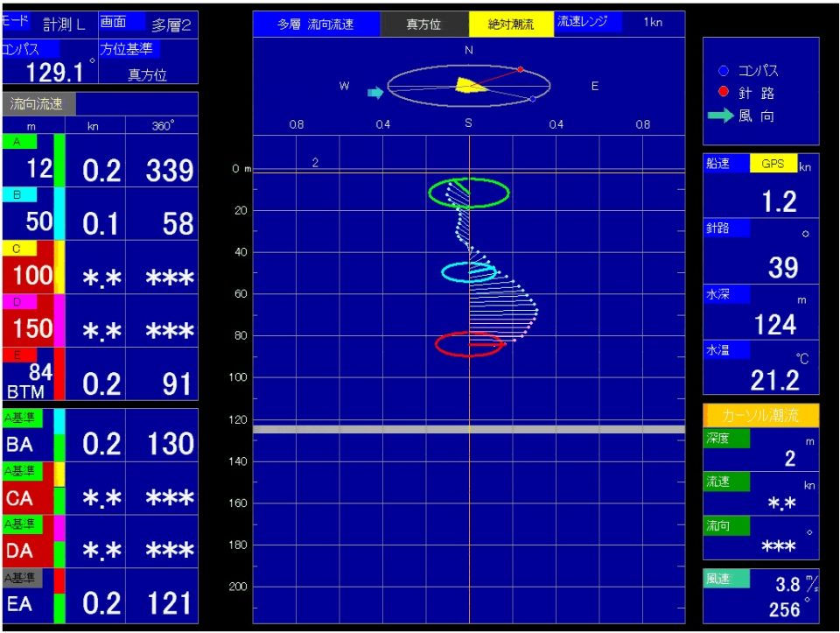Click the red layer E ellipse marker
Viewport: 840px width, 633px height.
(x=470, y=345)
